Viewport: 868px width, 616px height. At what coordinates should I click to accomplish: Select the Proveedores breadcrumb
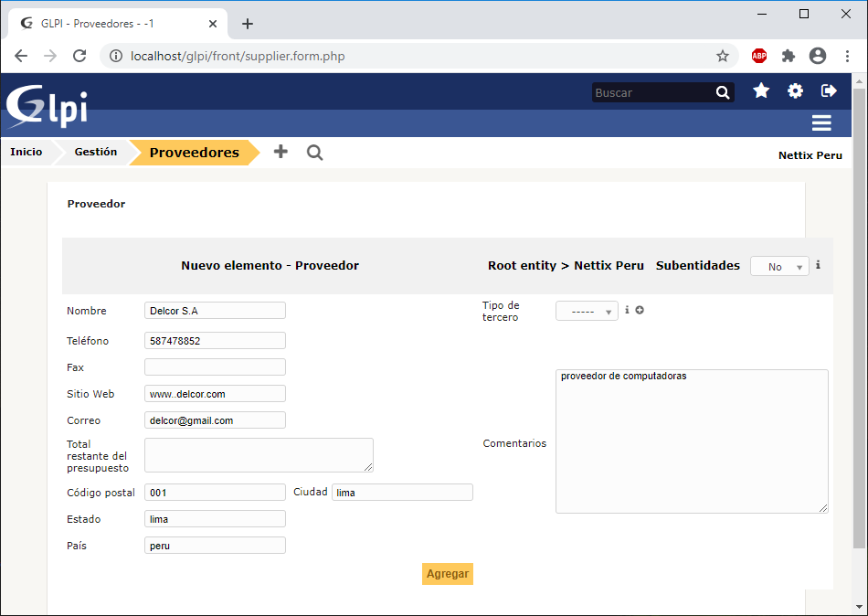tap(194, 153)
